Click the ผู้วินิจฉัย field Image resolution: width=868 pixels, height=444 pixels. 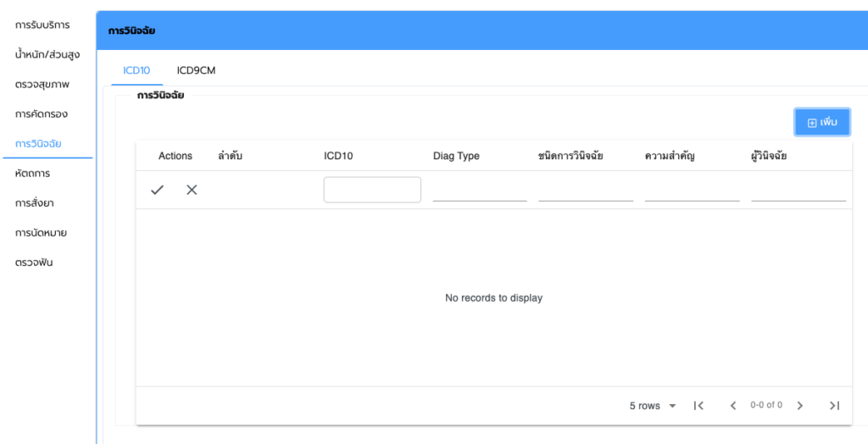tap(798, 191)
